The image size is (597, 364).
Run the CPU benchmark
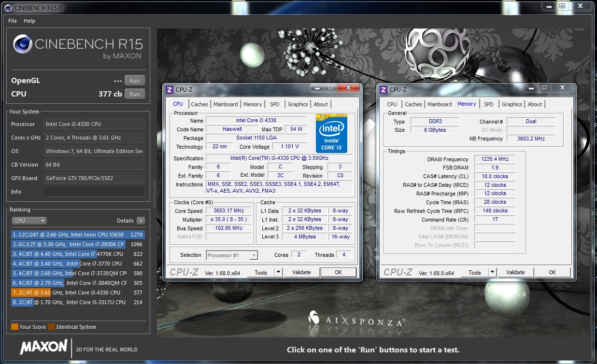point(135,94)
